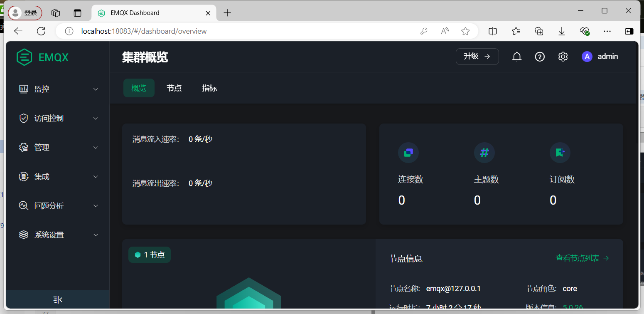Open notifications bell in dashboard header
This screenshot has height=314, width=644.
coord(517,57)
